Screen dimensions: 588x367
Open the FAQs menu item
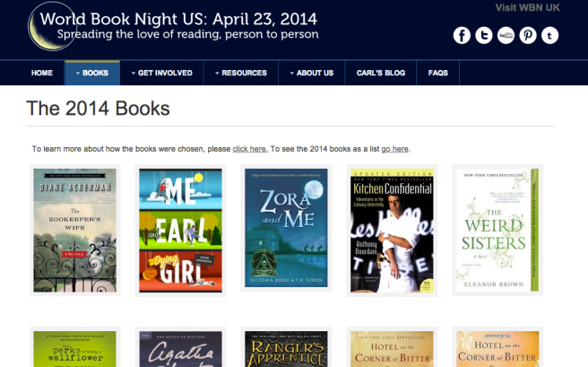(x=438, y=73)
